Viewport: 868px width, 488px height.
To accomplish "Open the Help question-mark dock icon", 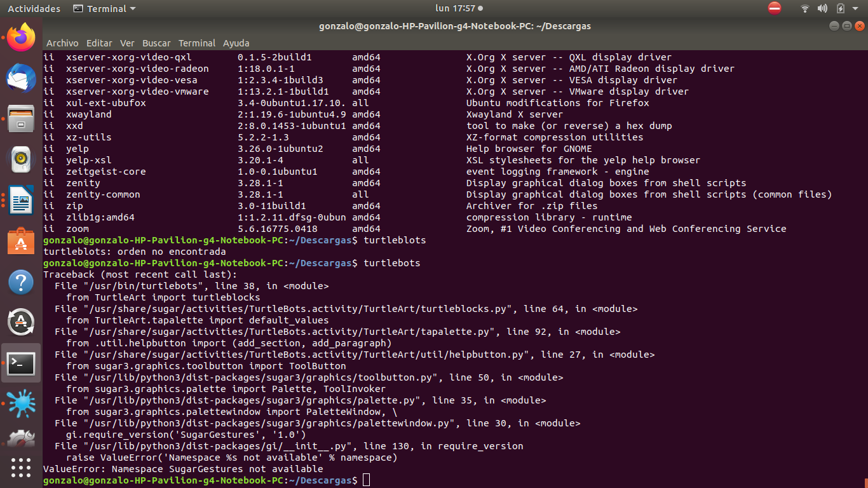I will tap(21, 281).
